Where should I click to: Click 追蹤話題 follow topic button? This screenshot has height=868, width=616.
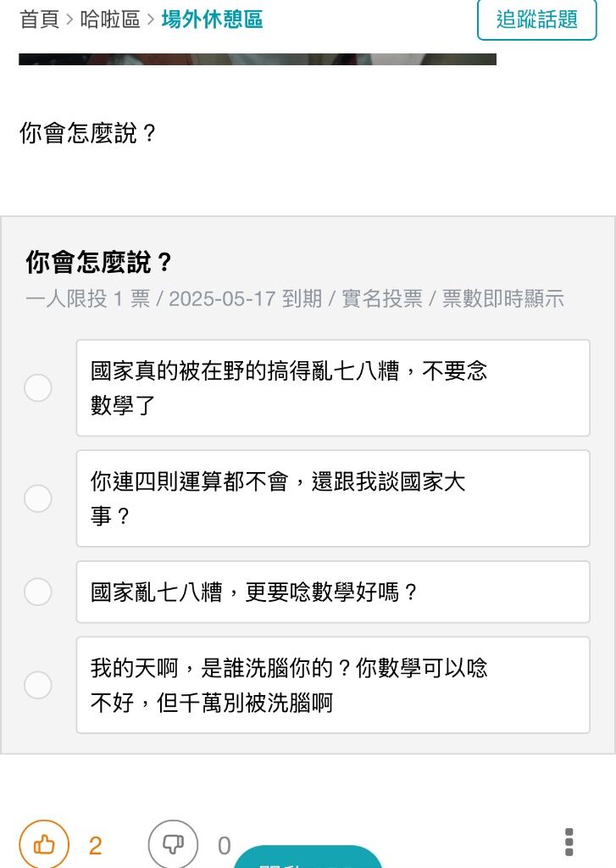tap(537, 19)
